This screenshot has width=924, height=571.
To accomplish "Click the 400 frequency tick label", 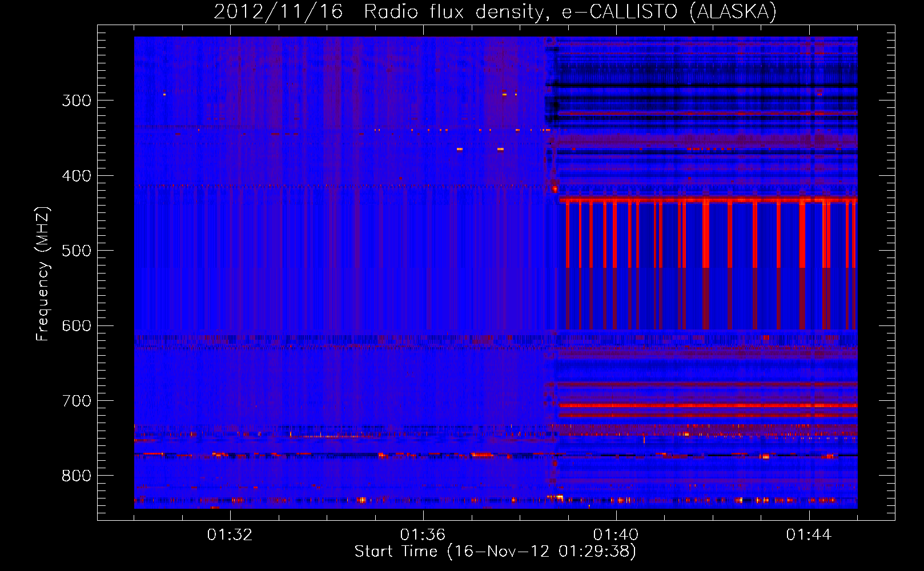I will coord(77,176).
